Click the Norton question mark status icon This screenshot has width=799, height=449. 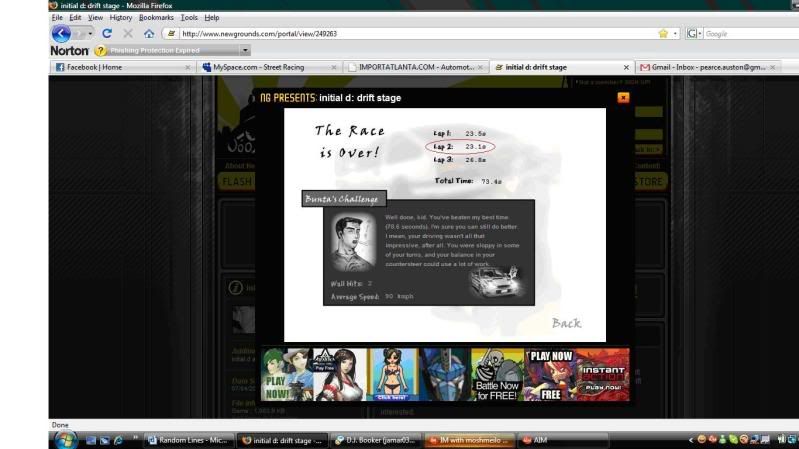coord(100,50)
